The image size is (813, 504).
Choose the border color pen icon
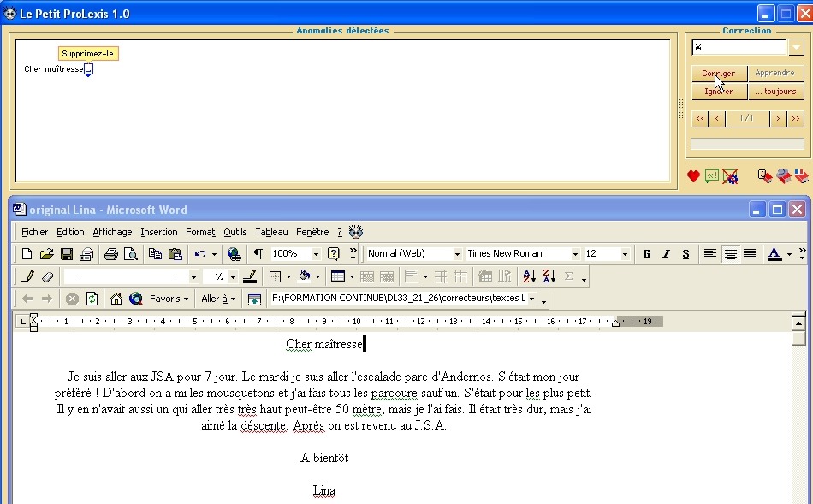pyautogui.click(x=250, y=276)
